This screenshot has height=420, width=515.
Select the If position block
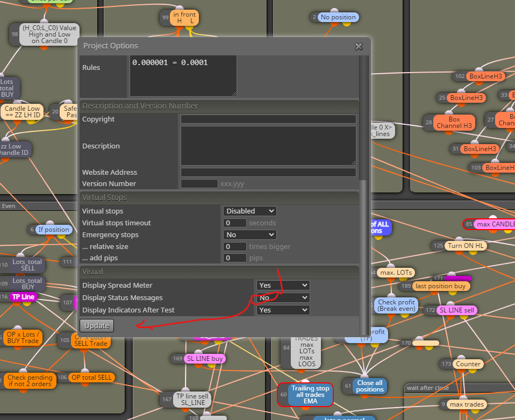54,230
